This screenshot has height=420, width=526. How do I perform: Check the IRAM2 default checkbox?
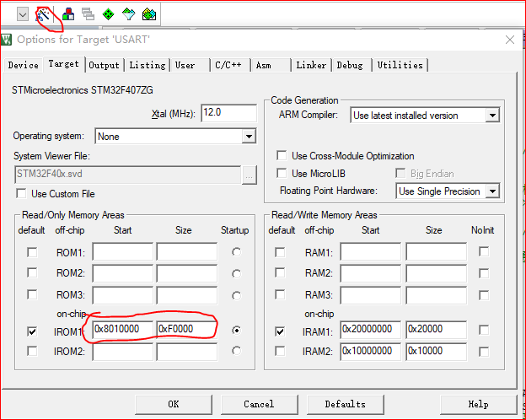[x=280, y=351]
